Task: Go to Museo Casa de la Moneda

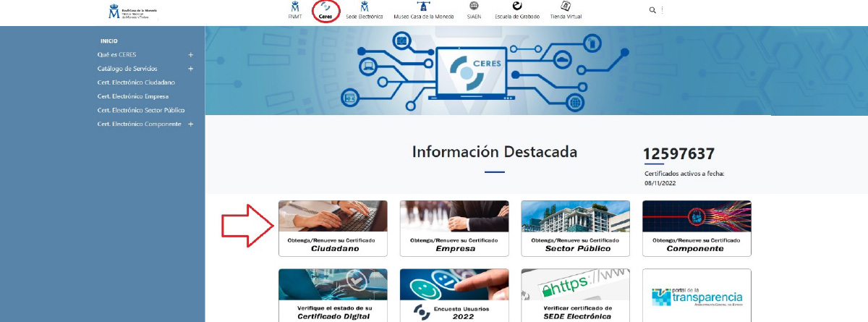Action: coord(423,10)
